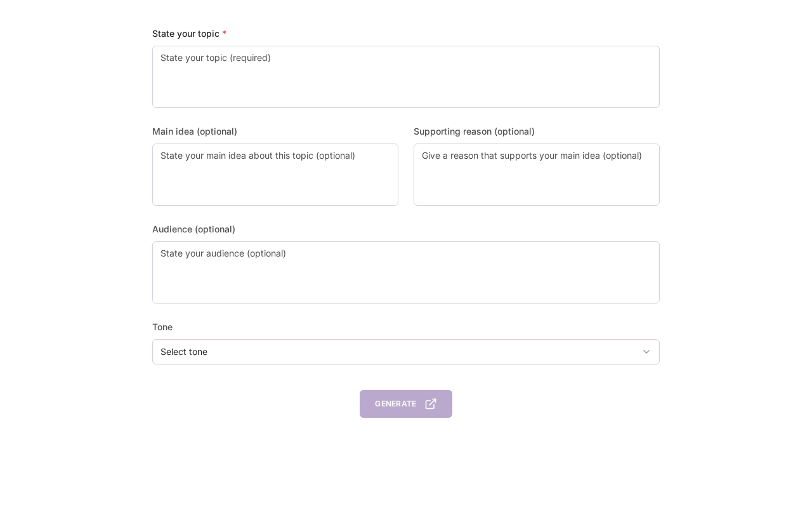Viewport: 812px width, 508px height.
Task: Click the "Tone" label above the dropdown
Action: tap(162, 327)
